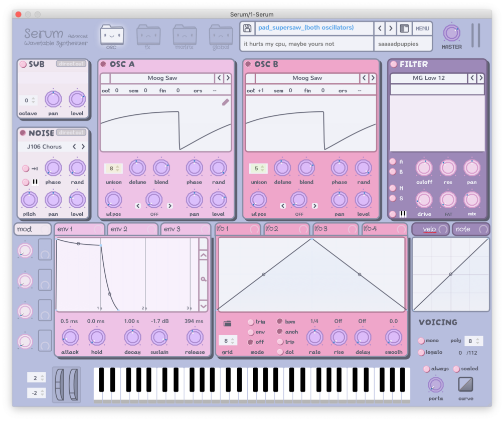Click the OSC A wt pos knob

pyautogui.click(x=113, y=200)
